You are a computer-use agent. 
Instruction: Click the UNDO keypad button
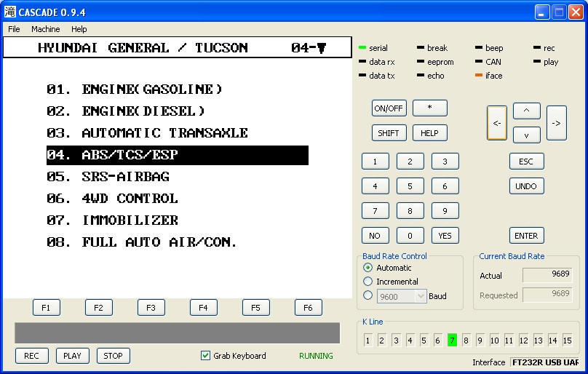[526, 186]
